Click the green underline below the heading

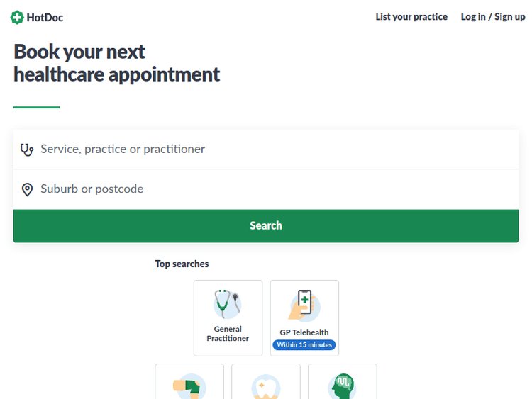(x=36, y=107)
